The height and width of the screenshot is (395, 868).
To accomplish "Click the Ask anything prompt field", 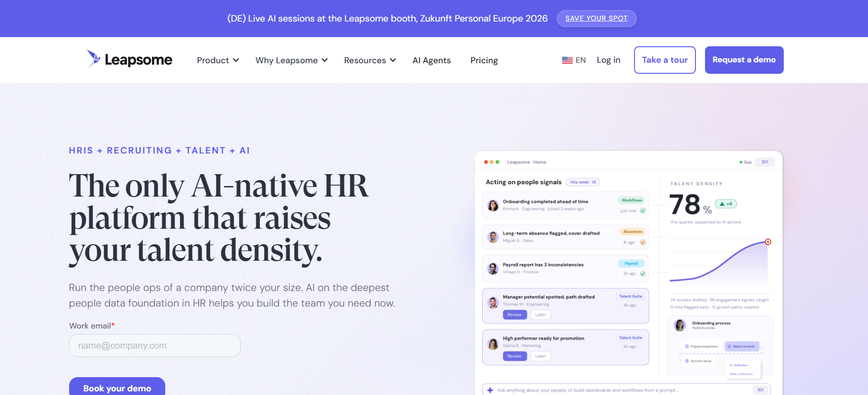I will tap(626, 390).
